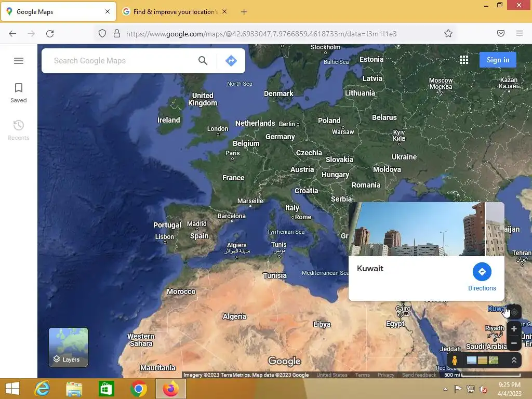
Task: Click the Madrid city label
Action: [197, 224]
